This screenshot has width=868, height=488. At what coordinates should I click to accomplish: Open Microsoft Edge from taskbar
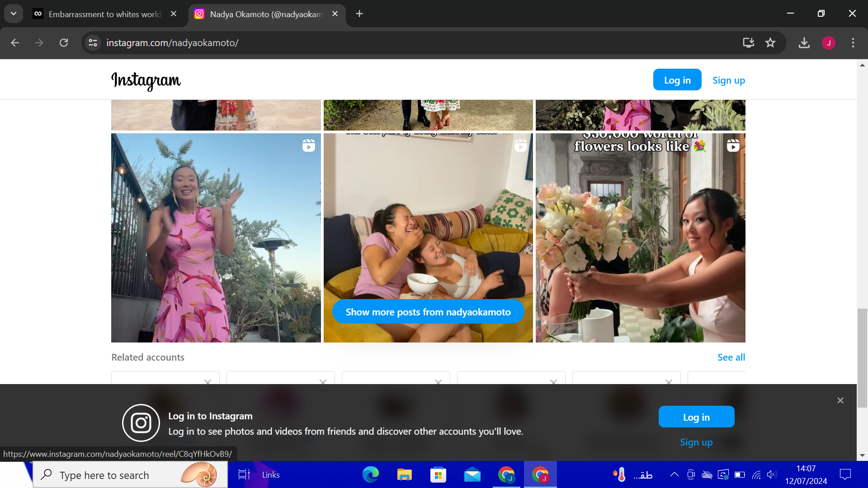click(371, 475)
